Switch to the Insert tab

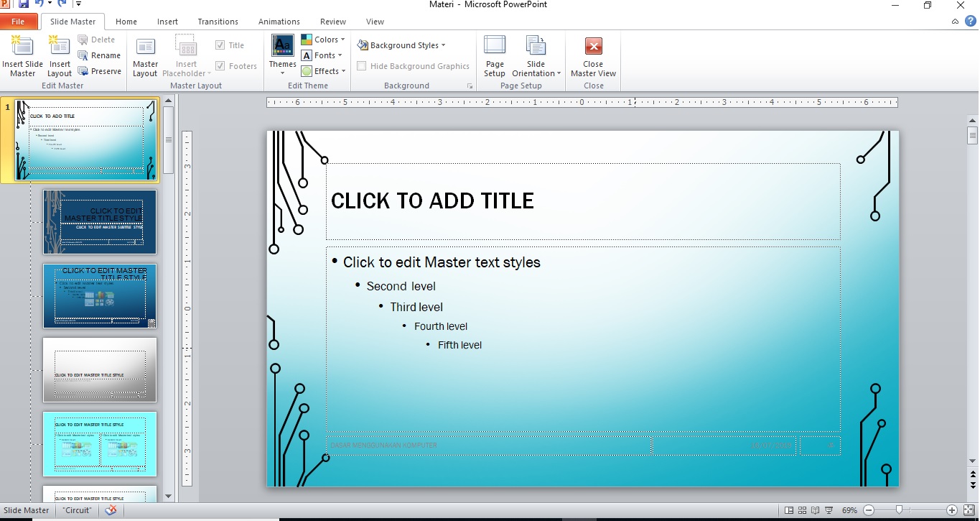(168, 22)
